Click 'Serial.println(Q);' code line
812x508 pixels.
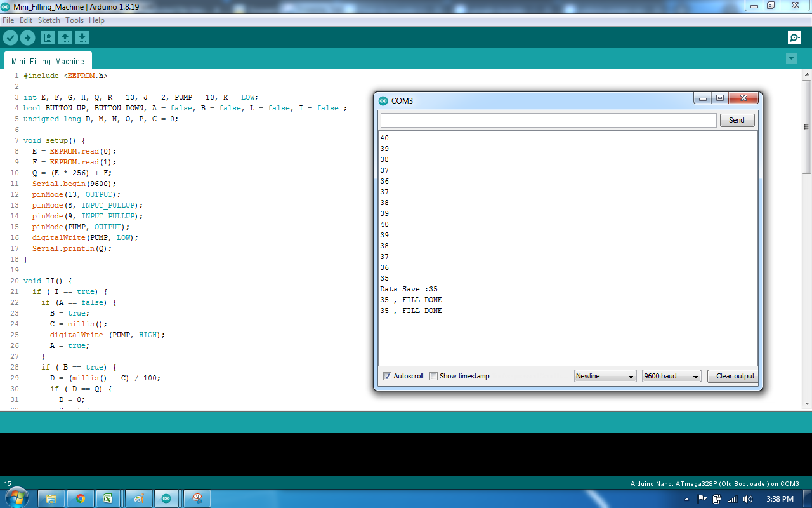click(72, 248)
